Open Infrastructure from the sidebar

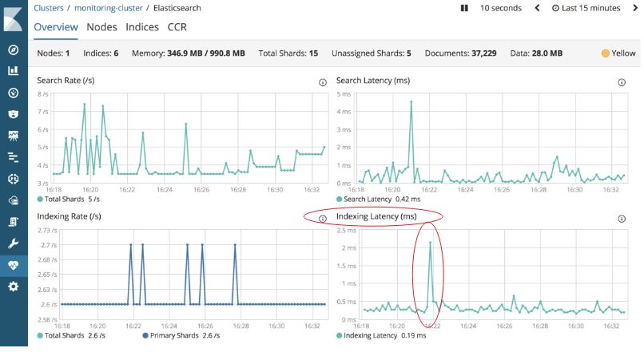click(13, 200)
